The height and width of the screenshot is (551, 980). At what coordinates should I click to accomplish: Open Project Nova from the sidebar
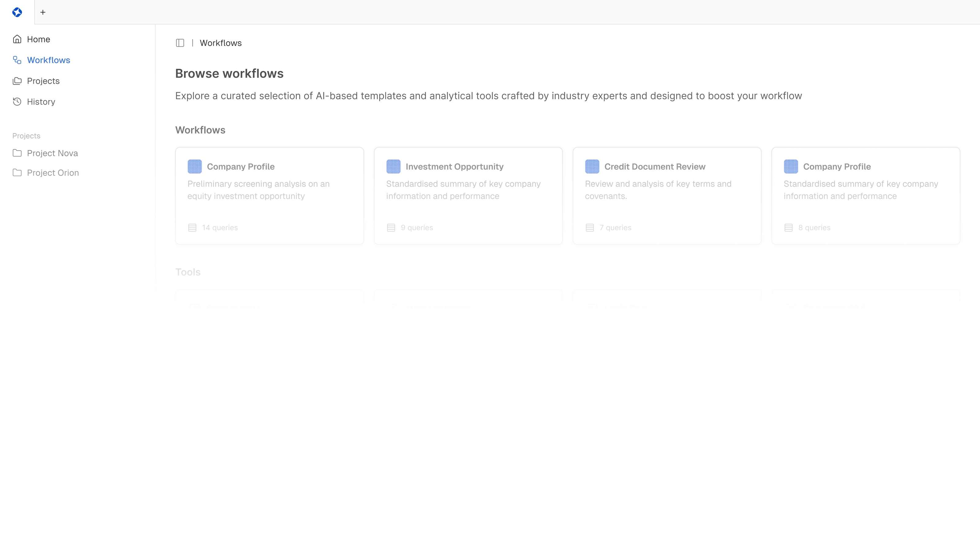coord(52,153)
